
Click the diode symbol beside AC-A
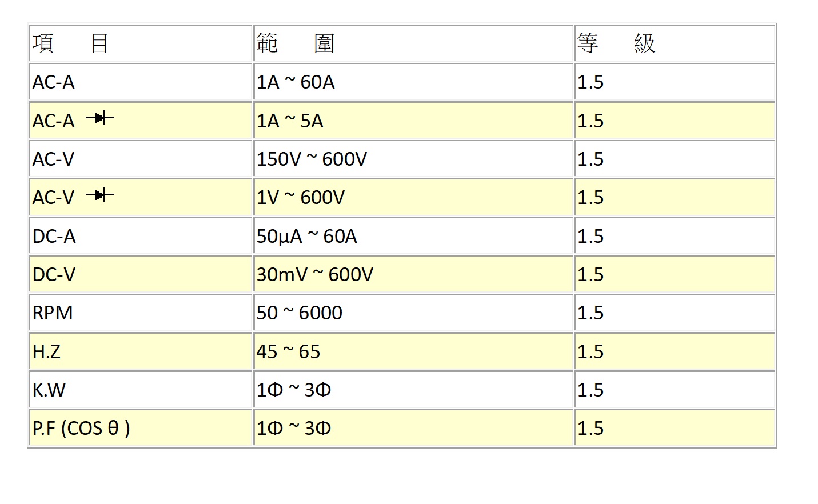pyautogui.click(x=100, y=118)
